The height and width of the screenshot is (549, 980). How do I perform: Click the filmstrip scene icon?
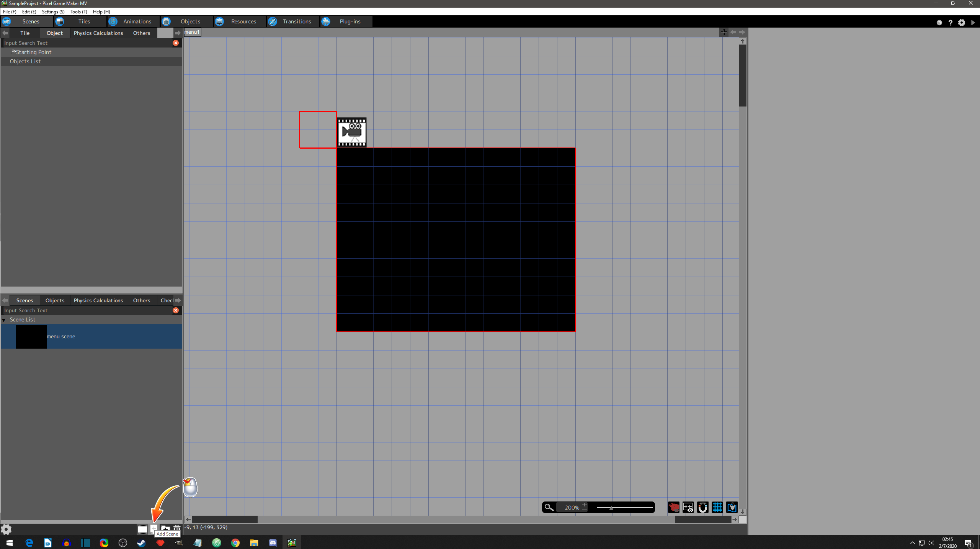point(142,529)
